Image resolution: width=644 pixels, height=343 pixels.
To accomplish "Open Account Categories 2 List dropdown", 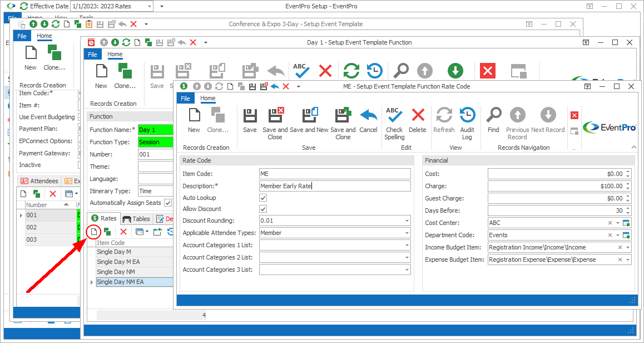I will pos(407,257).
